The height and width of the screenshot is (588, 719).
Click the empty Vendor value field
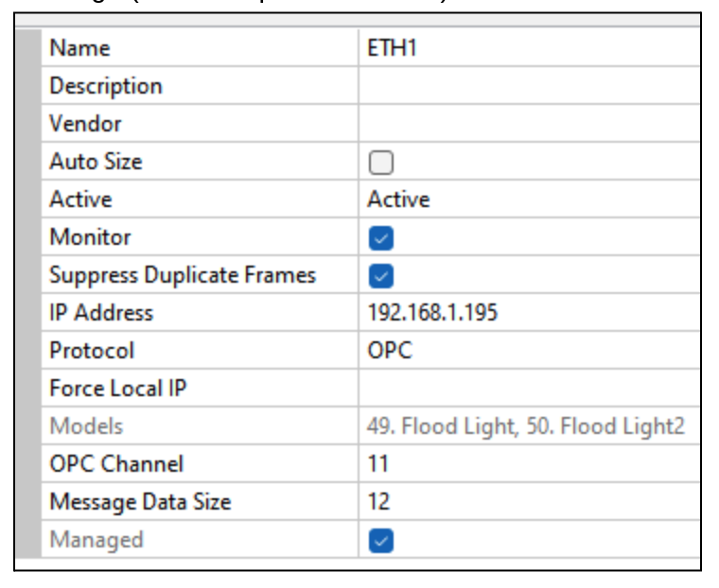[528, 124]
